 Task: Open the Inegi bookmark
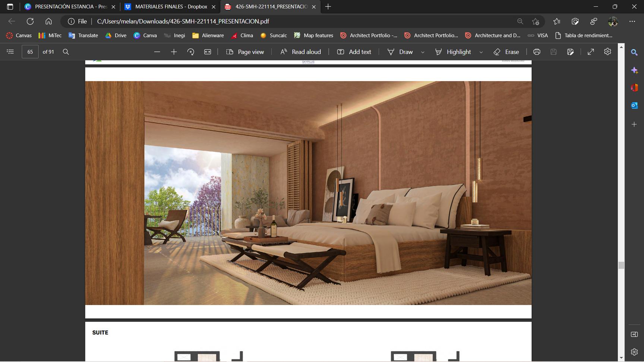(174, 35)
